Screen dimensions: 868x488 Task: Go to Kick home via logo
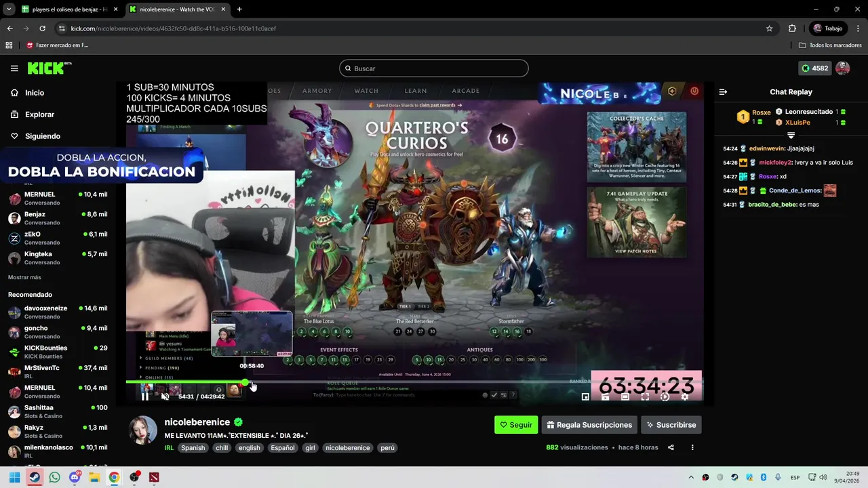(x=49, y=68)
